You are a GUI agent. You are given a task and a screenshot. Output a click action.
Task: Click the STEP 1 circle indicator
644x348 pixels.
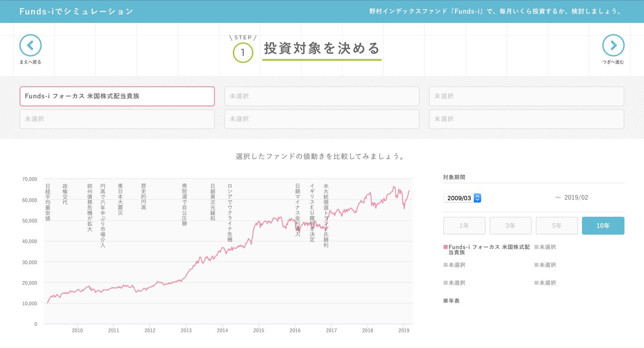click(x=243, y=52)
